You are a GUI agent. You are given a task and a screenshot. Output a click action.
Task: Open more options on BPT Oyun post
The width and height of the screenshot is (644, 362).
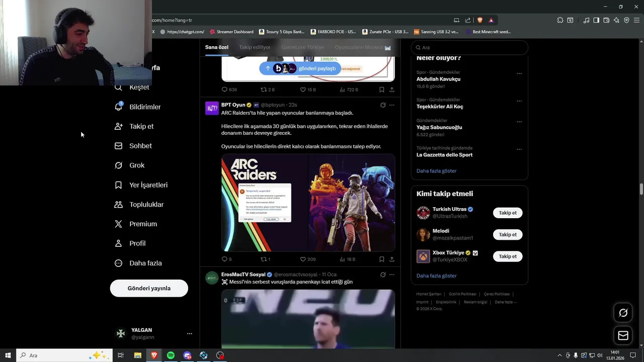pyautogui.click(x=392, y=105)
